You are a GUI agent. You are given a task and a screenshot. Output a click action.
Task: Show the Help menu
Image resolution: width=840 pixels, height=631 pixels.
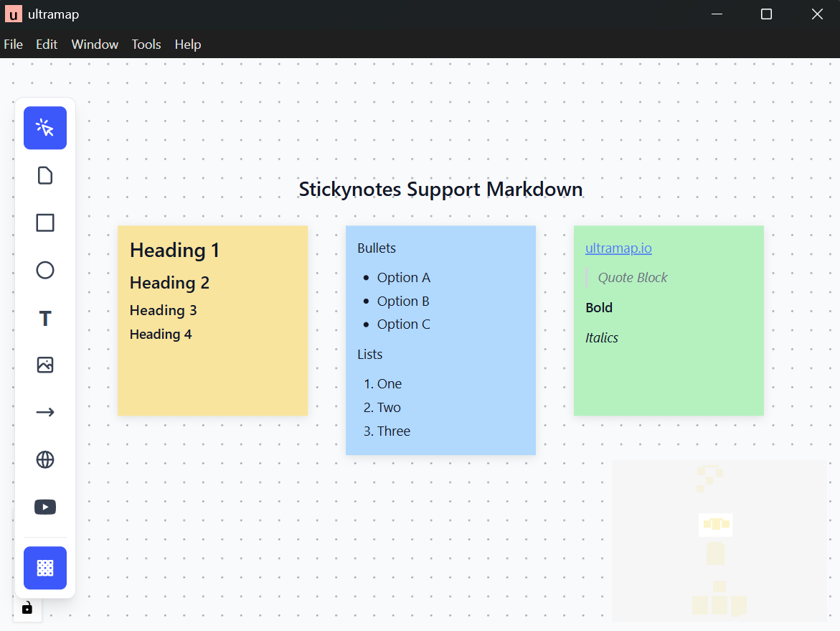tap(188, 45)
